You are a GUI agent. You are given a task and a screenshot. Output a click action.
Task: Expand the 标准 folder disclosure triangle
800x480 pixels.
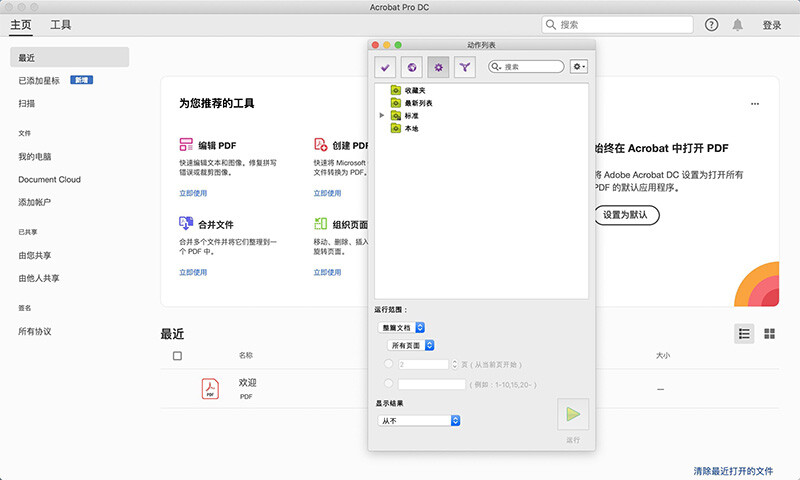382,116
